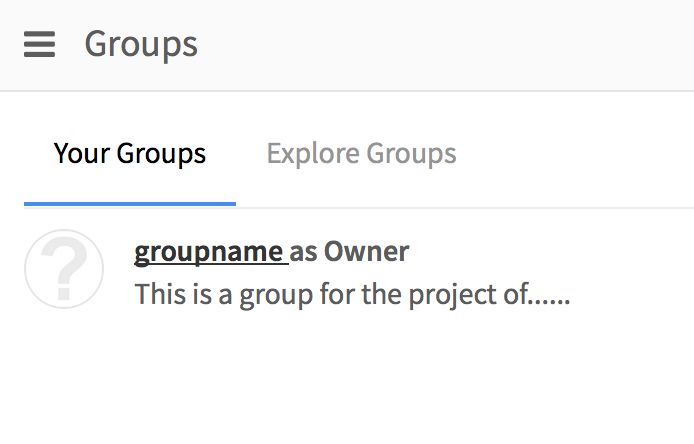
Task: Toggle the sidebar with three-line icon
Action: (39, 45)
